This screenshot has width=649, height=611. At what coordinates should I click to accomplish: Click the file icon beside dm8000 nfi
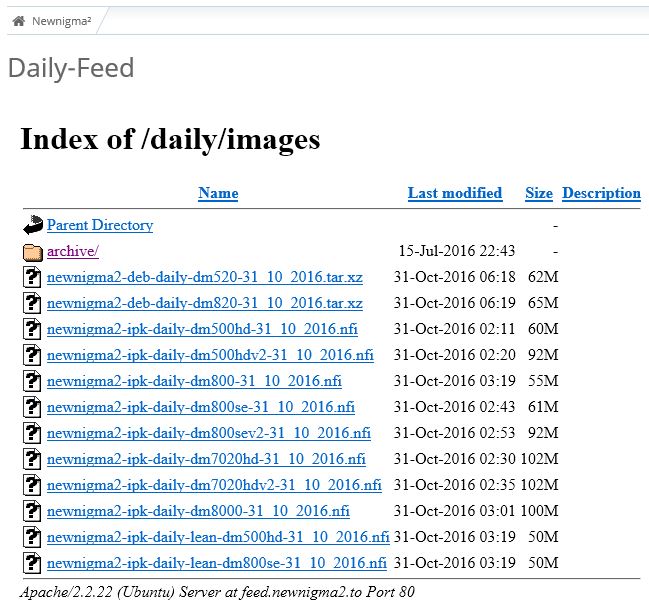point(33,511)
